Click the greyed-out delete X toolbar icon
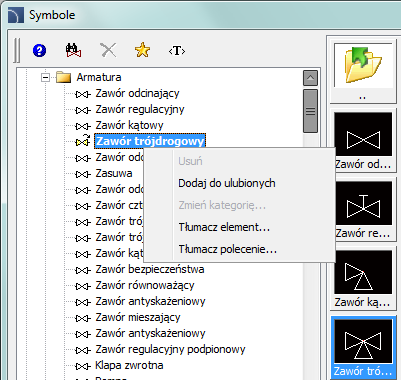401x380 pixels. [108, 51]
